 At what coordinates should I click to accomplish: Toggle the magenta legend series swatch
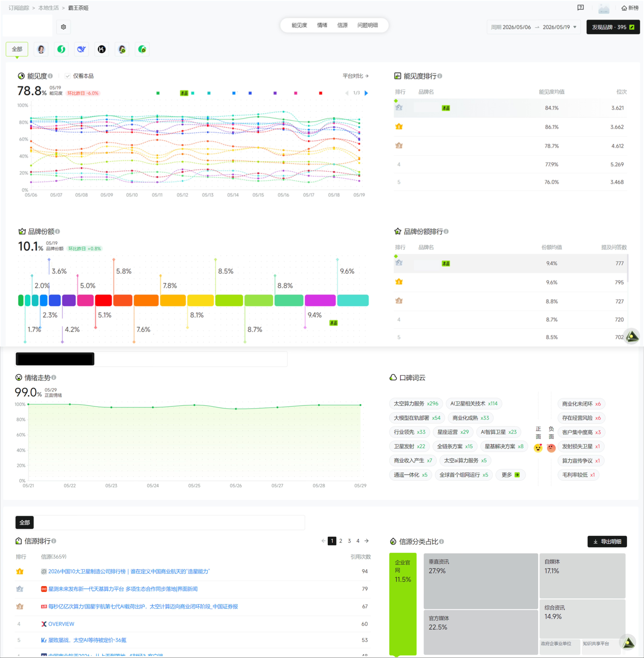(x=296, y=93)
